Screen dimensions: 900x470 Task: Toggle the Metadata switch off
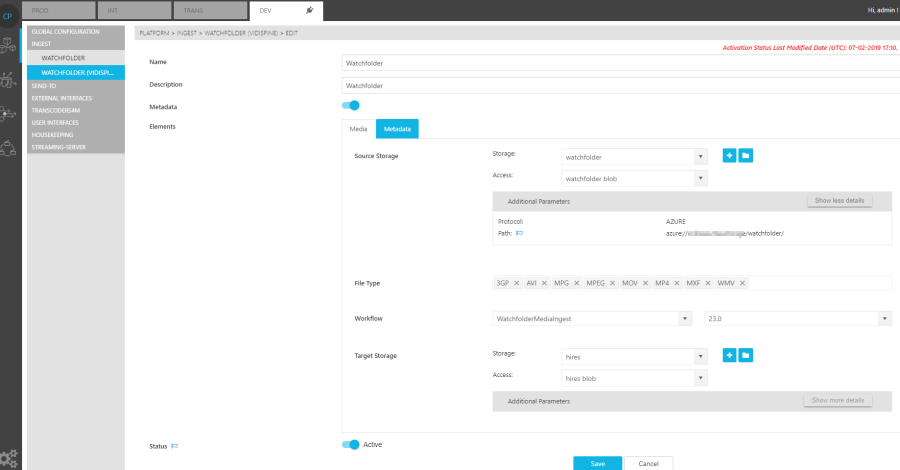[x=350, y=105]
